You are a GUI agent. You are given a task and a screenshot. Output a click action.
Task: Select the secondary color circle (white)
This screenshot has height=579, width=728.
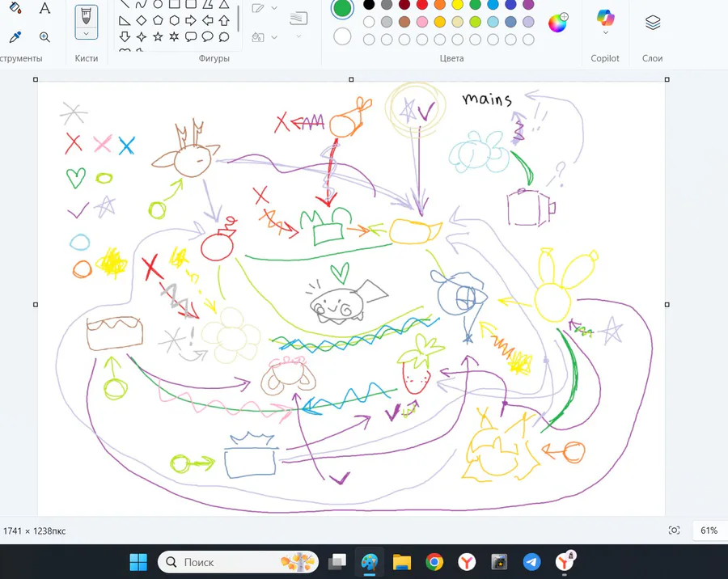pyautogui.click(x=342, y=36)
